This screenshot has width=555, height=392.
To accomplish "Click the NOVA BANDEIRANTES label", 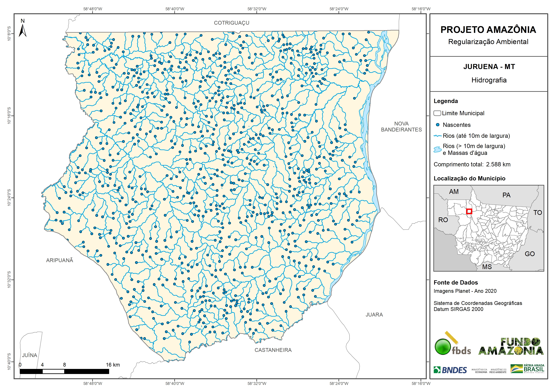I will point(401,127).
